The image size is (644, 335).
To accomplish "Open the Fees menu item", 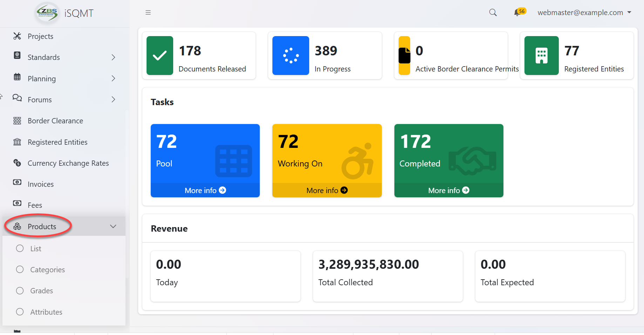I will click(35, 205).
